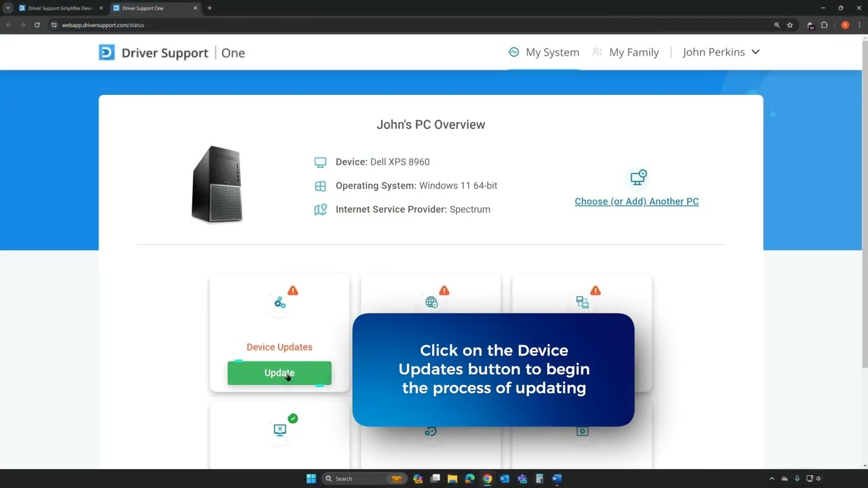Open the Chrome three-dot menu
Viewport: 868px width, 488px height.
(860, 25)
